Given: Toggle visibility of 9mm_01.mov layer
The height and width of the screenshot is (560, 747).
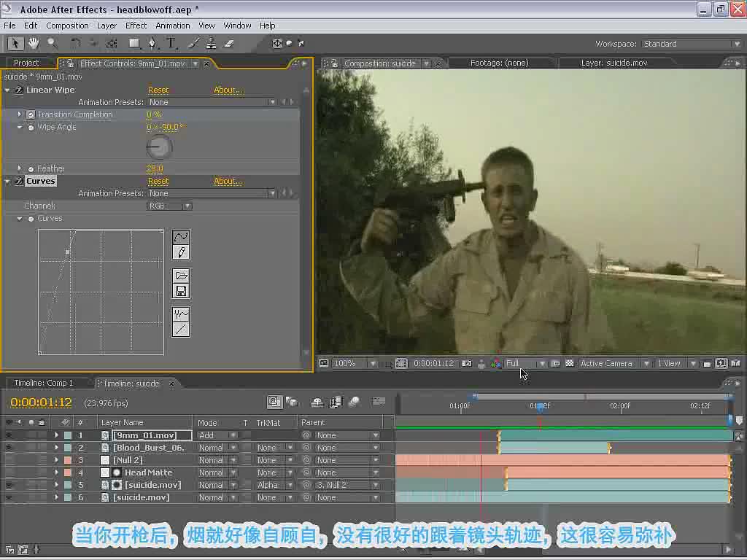Looking at the screenshot, I should (9, 435).
